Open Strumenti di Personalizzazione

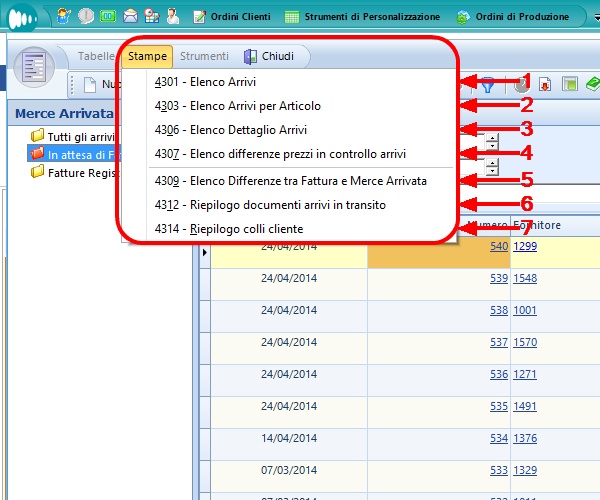point(362,17)
